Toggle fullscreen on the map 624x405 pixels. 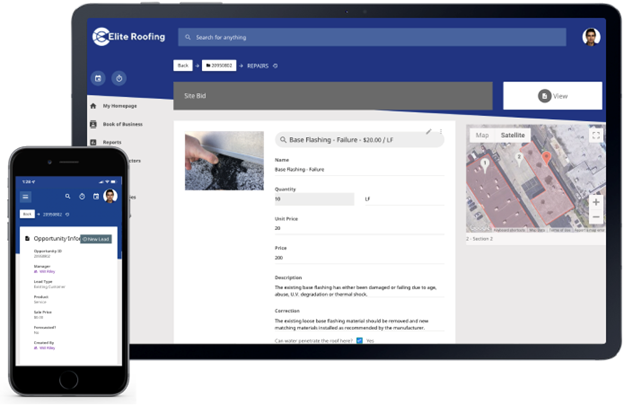(596, 135)
